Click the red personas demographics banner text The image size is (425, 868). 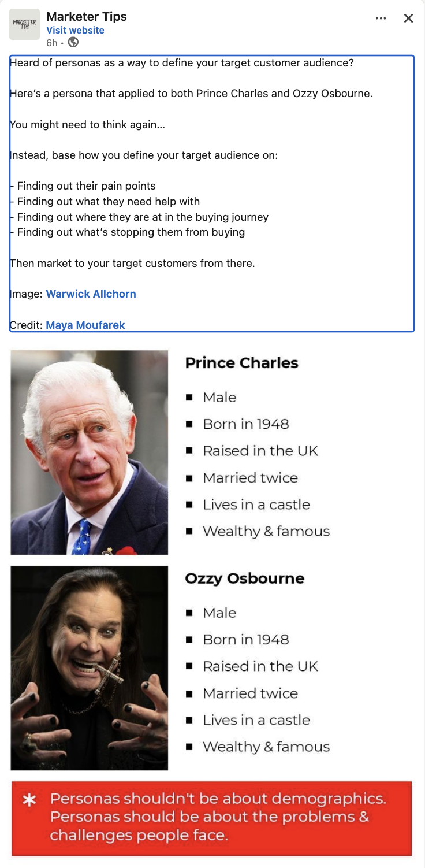(x=218, y=817)
